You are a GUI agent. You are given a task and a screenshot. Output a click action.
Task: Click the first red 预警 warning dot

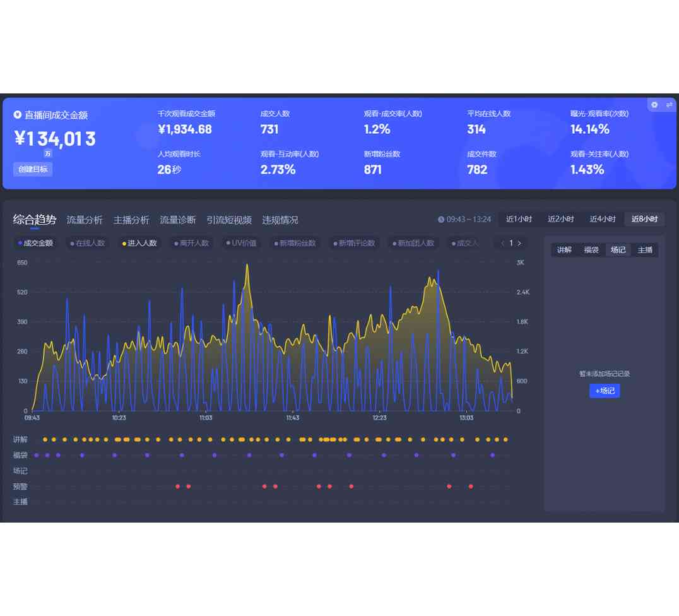[178, 486]
